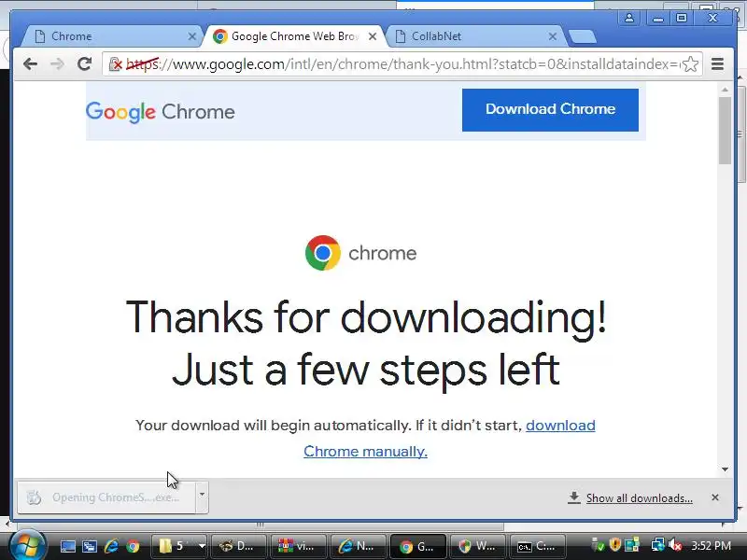Click the 3:52 PM clock
Screen dimensions: 747x560
(x=711, y=546)
